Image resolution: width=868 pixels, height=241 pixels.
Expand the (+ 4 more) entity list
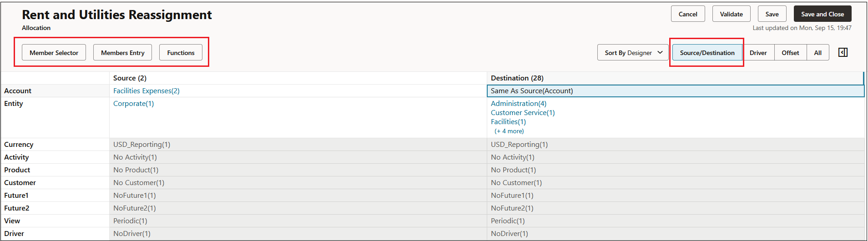click(x=509, y=131)
